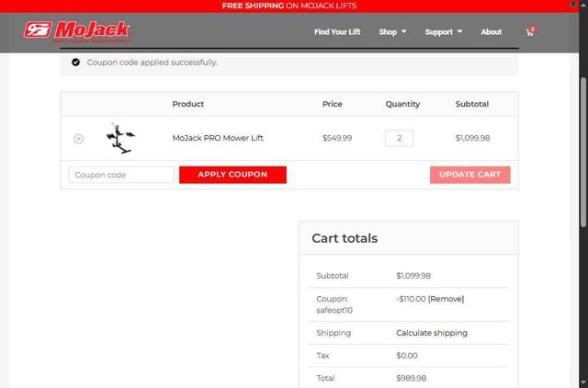This screenshot has height=388, width=588.
Task: Click the Free Shipping banner
Action: [x=289, y=6]
